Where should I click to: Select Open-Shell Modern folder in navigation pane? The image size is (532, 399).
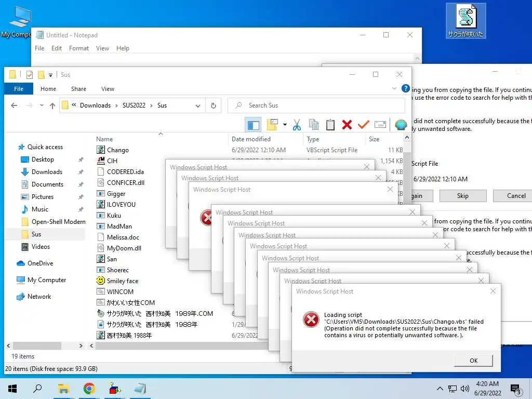click(x=58, y=222)
